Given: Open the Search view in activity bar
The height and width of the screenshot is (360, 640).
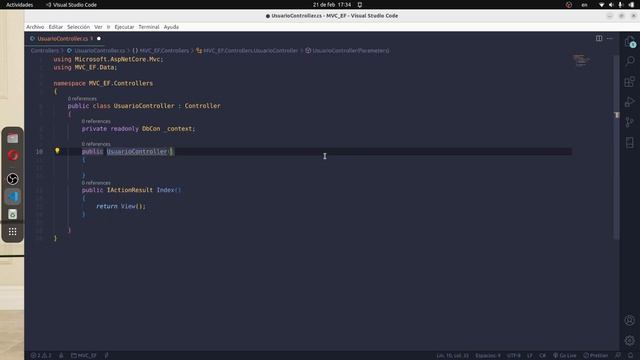Looking at the screenshot, I should pos(630,61).
